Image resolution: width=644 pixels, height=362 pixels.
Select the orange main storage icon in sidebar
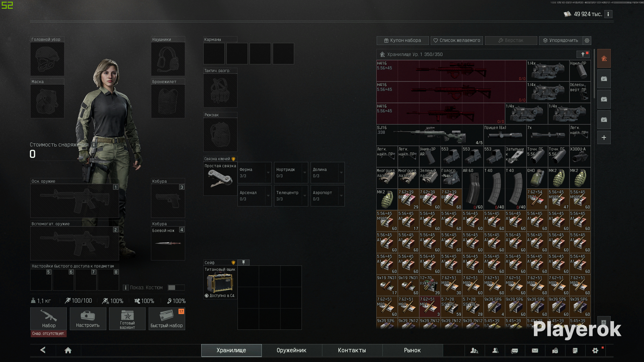[604, 59]
